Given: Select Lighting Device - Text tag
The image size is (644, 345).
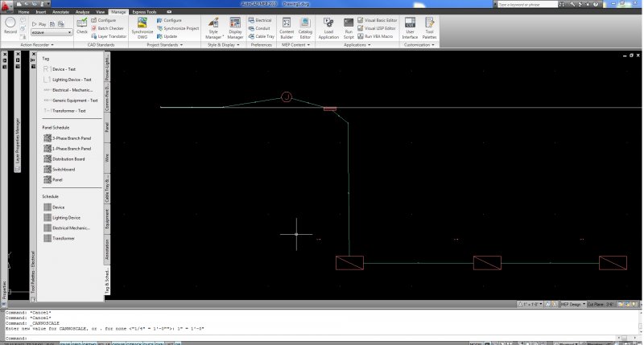Looking at the screenshot, I should tap(68, 80).
